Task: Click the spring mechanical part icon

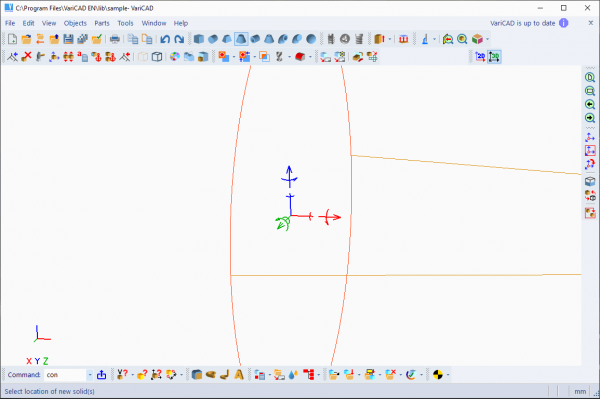Action: coord(359,39)
